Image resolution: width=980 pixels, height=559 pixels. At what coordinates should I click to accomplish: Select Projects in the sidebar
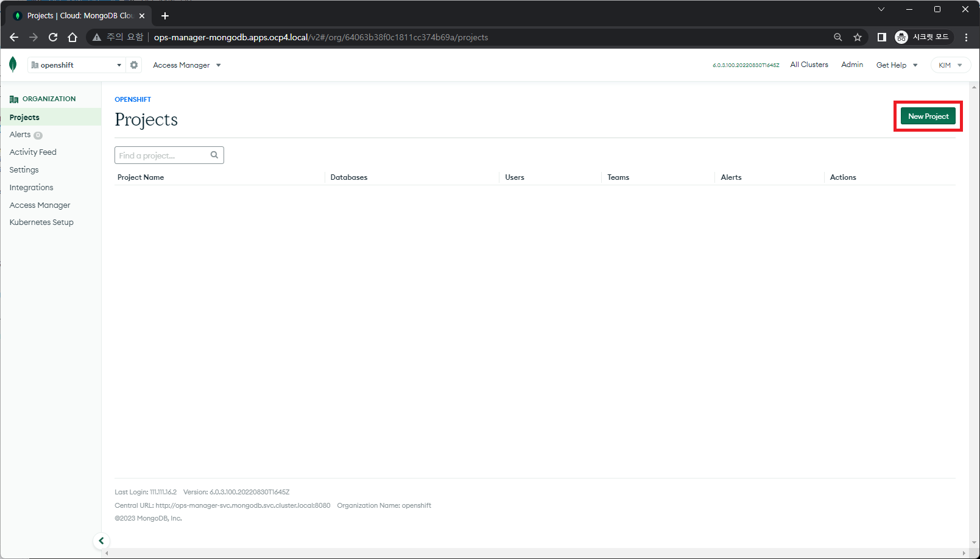tap(51, 117)
